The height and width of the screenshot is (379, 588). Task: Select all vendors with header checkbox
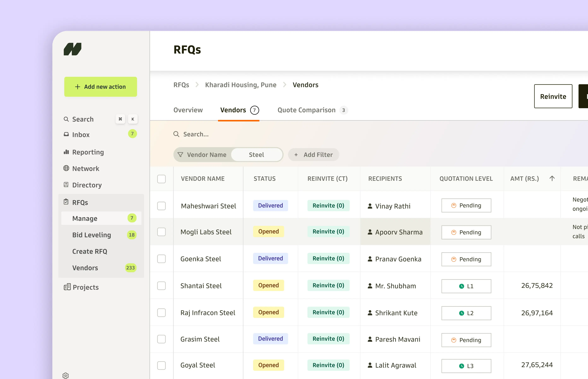click(x=161, y=179)
